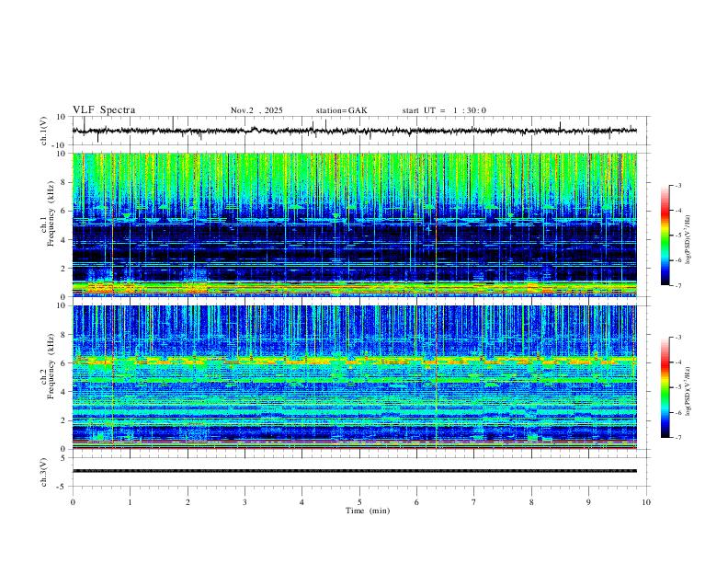Click the 'start UT = 1 :30: 0' text
Viewport: 728px width, 563px height.
click(444, 110)
